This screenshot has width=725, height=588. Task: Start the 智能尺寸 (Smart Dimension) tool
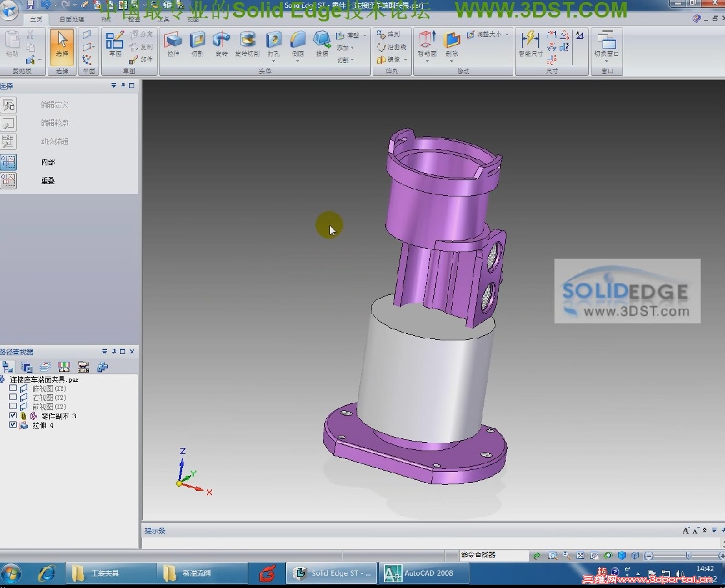(530, 44)
